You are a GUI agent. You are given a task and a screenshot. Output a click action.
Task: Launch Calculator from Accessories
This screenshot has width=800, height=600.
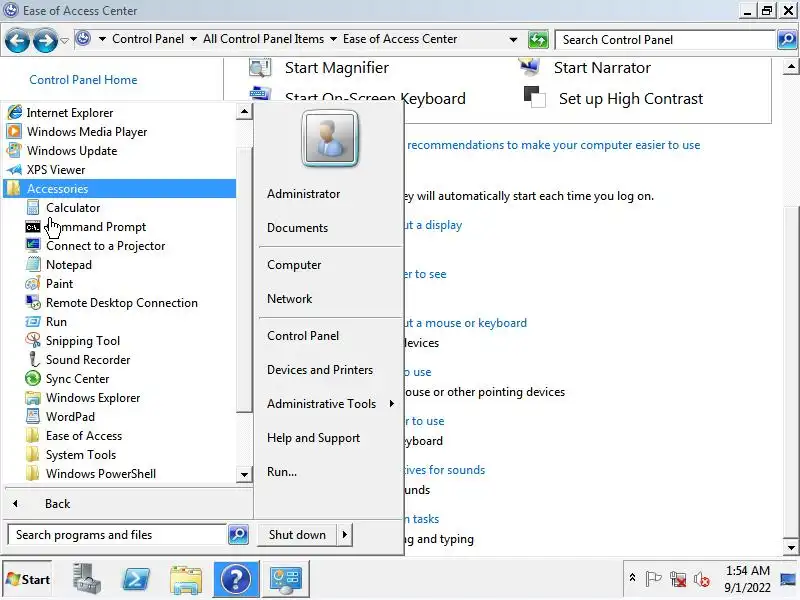(x=73, y=208)
